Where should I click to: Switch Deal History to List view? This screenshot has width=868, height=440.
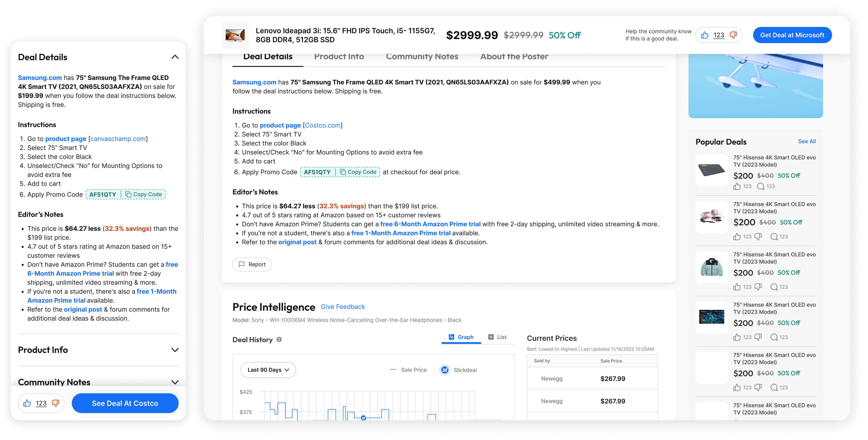pos(497,337)
